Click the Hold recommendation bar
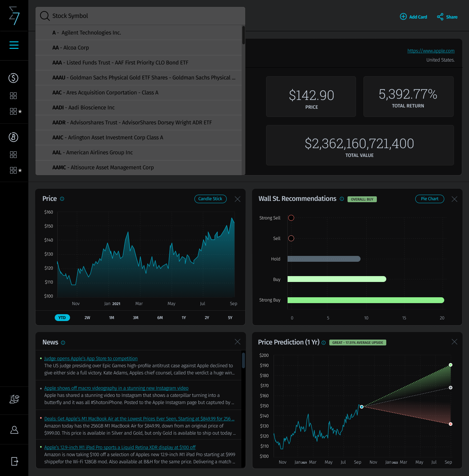Viewport: 469px width, 476px height. 324,259
